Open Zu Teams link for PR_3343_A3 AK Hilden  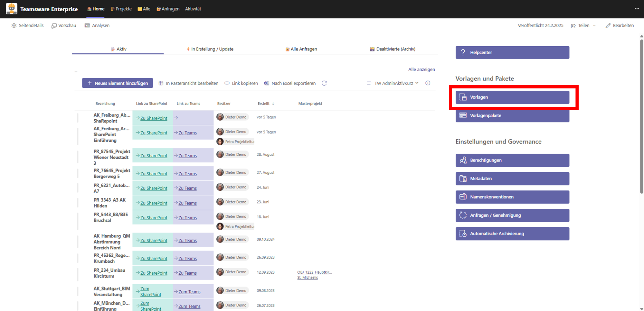point(187,203)
